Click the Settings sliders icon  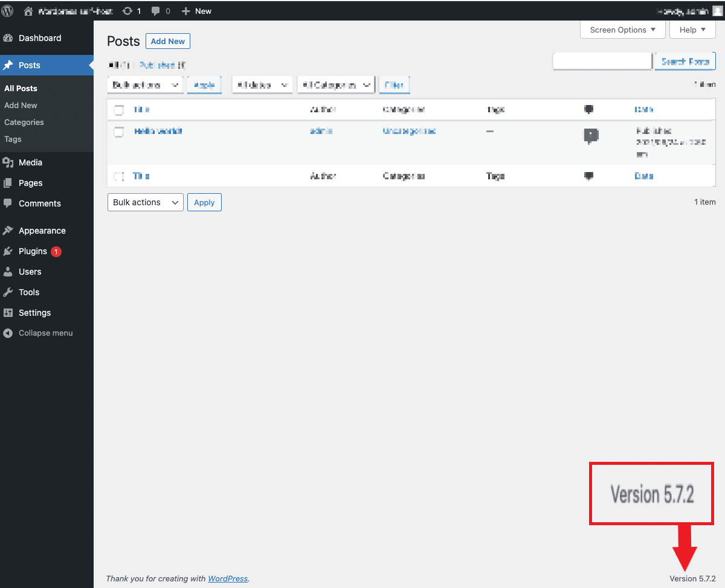click(x=8, y=313)
